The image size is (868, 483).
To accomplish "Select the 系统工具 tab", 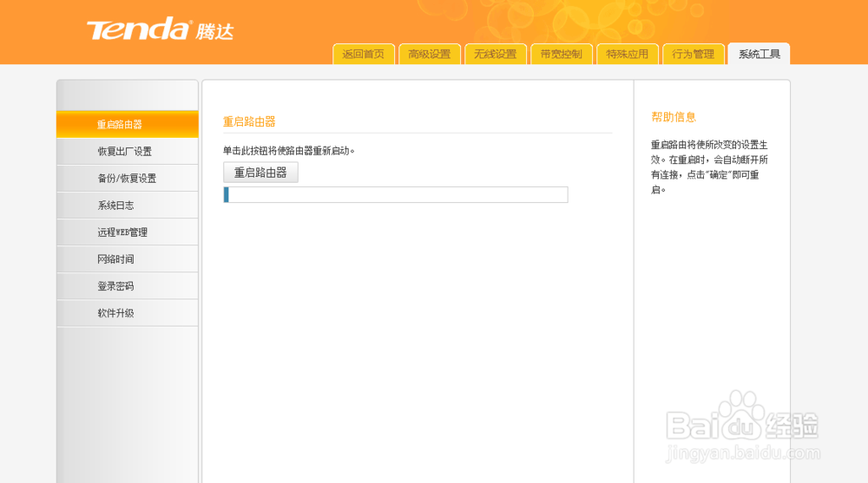I will pos(759,54).
